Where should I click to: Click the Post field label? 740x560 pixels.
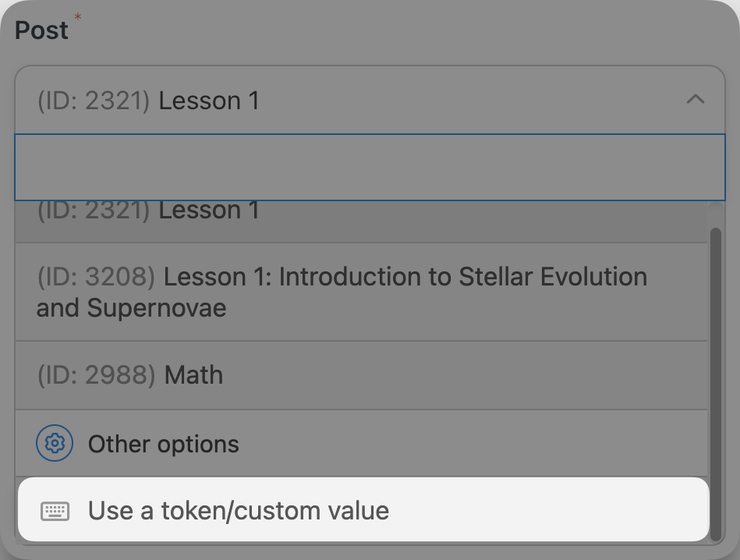click(41, 30)
